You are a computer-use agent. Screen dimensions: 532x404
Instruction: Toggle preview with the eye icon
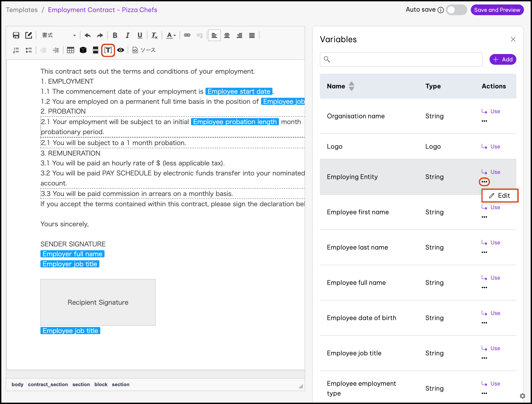[x=121, y=50]
